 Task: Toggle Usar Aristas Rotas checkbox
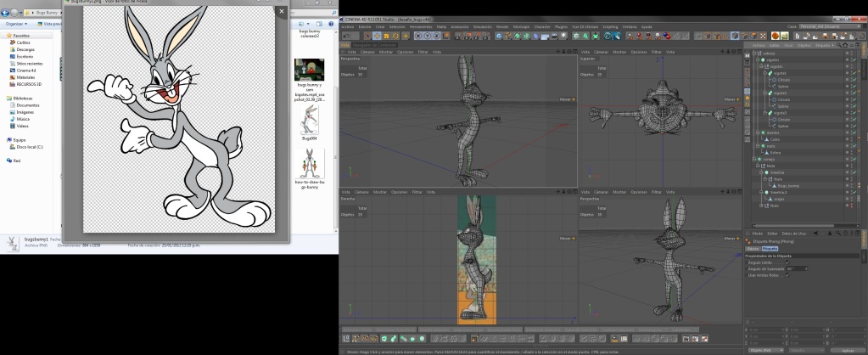(x=787, y=274)
